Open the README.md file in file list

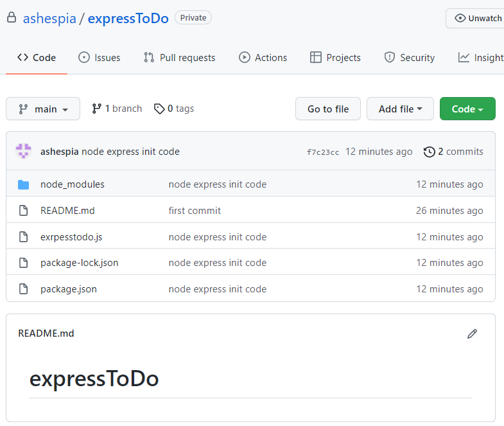tap(67, 211)
